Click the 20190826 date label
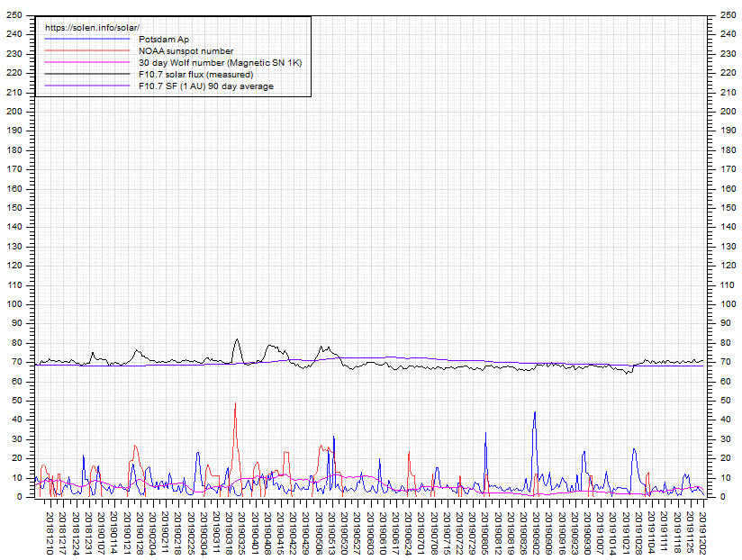This screenshot has width=742, height=560. click(x=524, y=533)
